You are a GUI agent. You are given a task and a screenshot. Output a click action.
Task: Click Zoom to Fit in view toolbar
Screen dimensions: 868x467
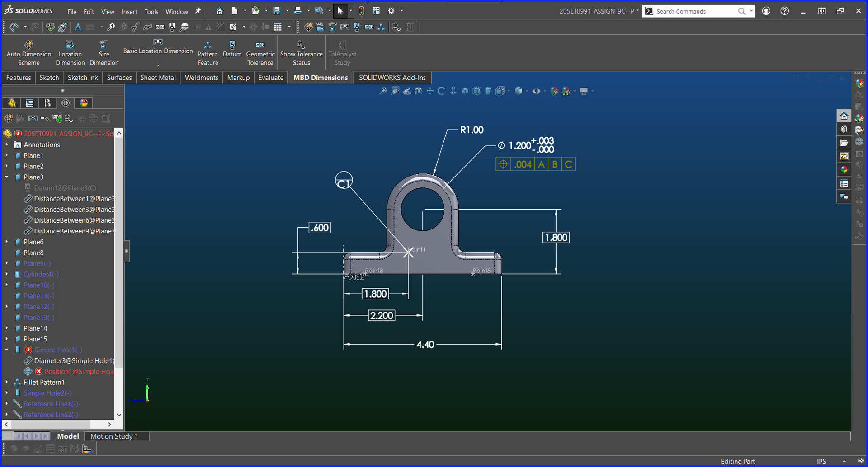pyautogui.click(x=383, y=91)
